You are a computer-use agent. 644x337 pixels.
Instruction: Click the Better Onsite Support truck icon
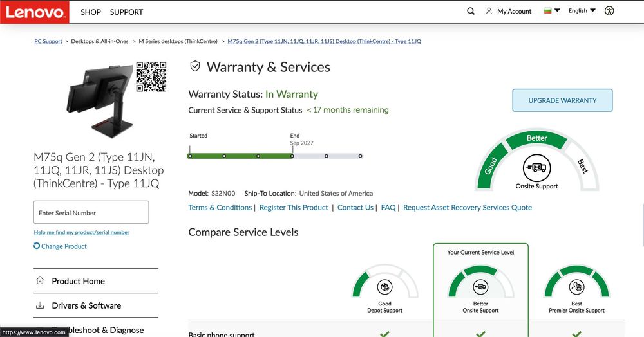tap(480, 287)
